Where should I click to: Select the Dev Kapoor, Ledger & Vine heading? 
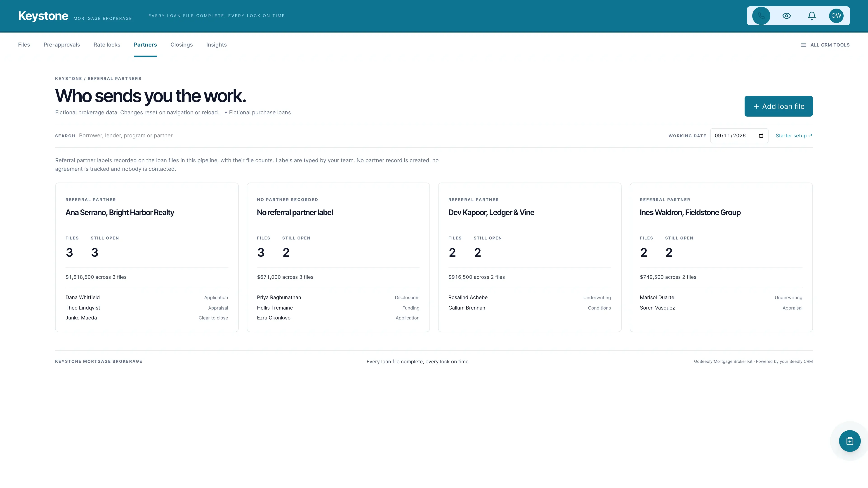(491, 213)
